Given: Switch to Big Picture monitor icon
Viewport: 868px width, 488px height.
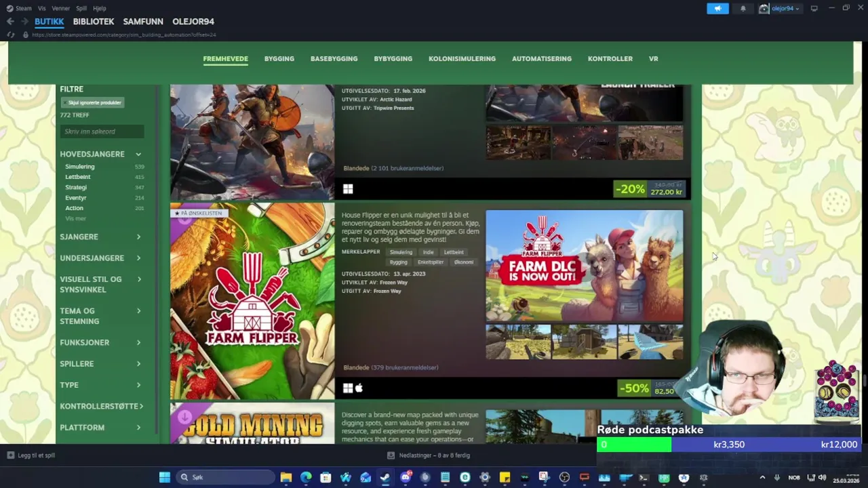Looking at the screenshot, I should (814, 8).
